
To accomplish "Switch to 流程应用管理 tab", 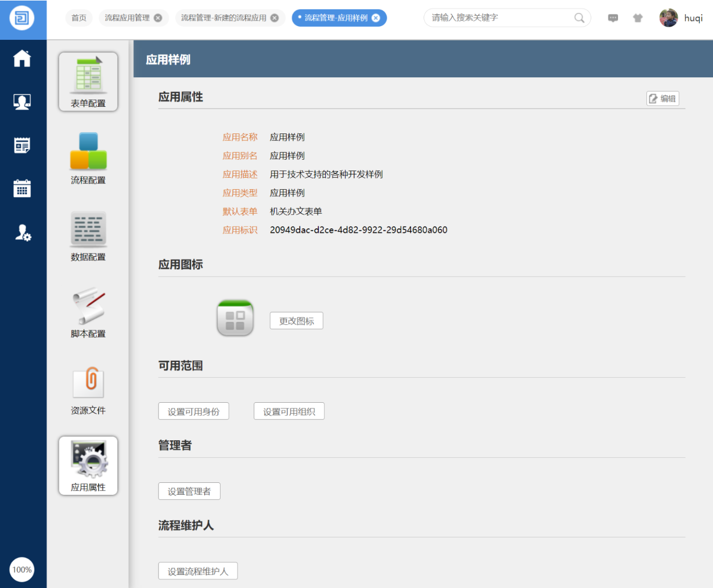I will tap(127, 18).
